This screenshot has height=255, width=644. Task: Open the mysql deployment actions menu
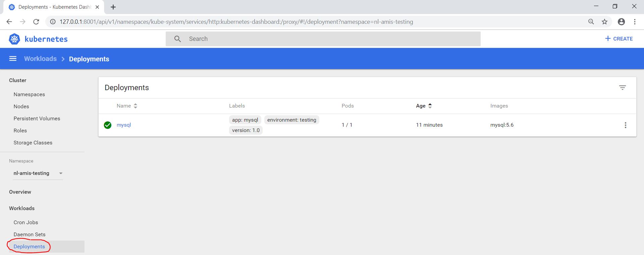[625, 125]
